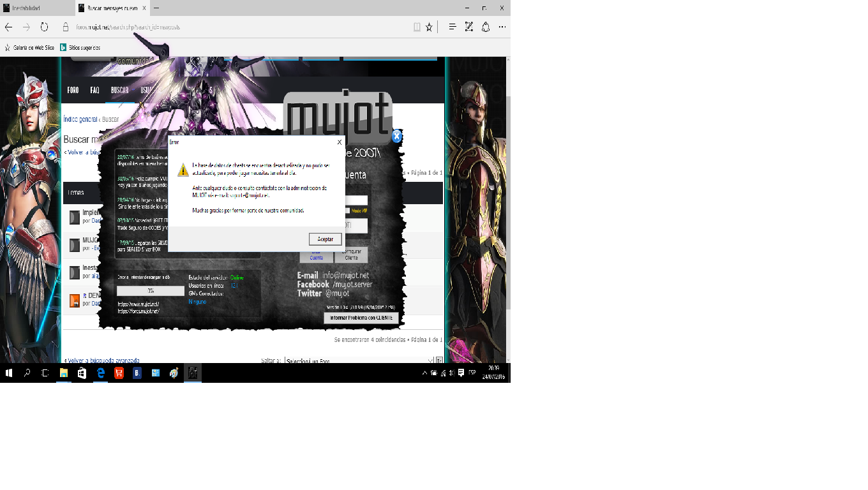
Task: Close the launcher with the blue X icon
Action: (396, 136)
